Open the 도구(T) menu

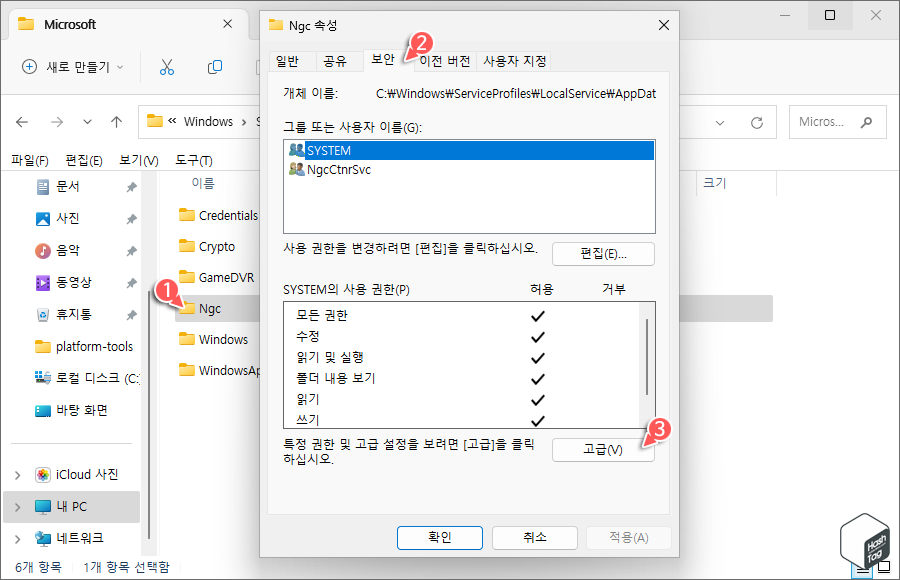(x=193, y=160)
